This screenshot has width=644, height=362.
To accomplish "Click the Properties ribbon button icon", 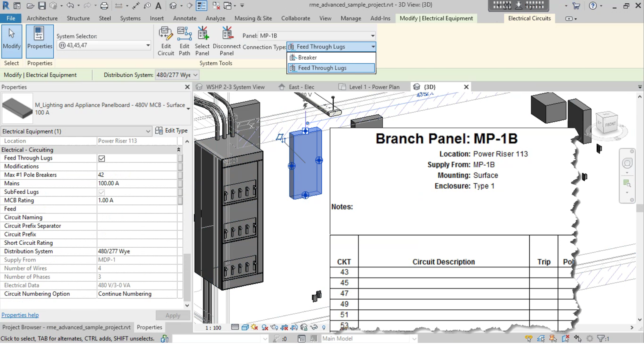I will (x=39, y=34).
